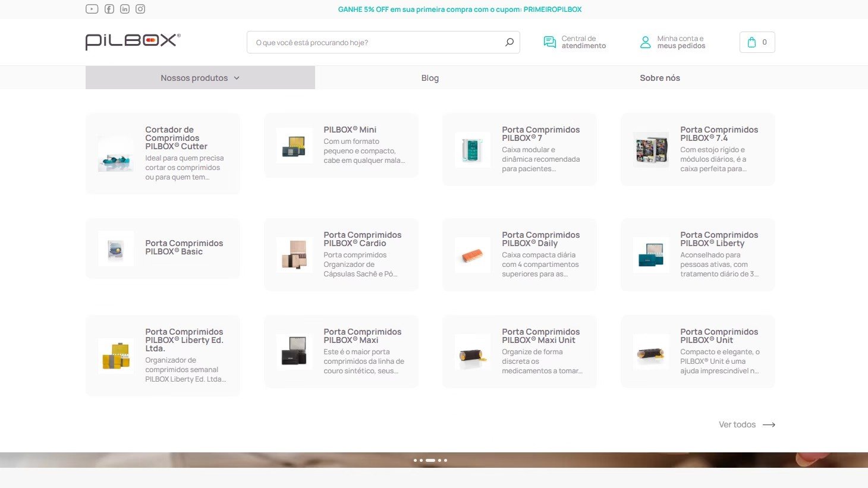Screen dimensions: 868x488
Task: Focus the product search field
Action: tap(383, 42)
